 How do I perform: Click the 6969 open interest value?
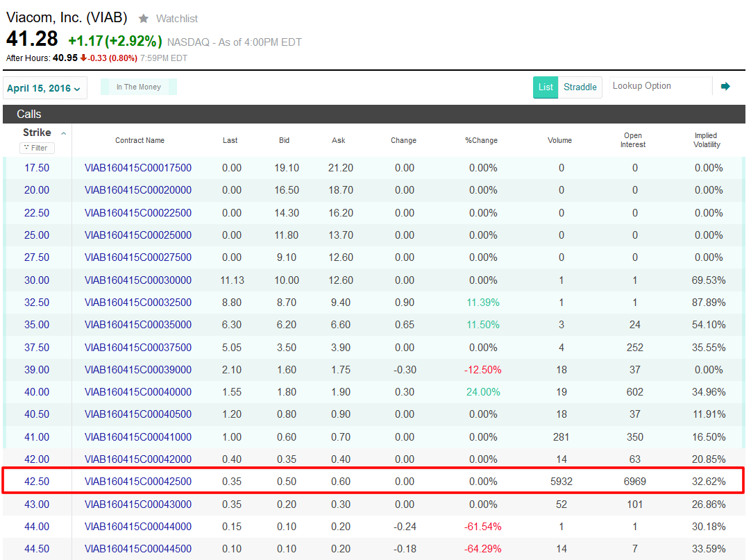coord(634,482)
